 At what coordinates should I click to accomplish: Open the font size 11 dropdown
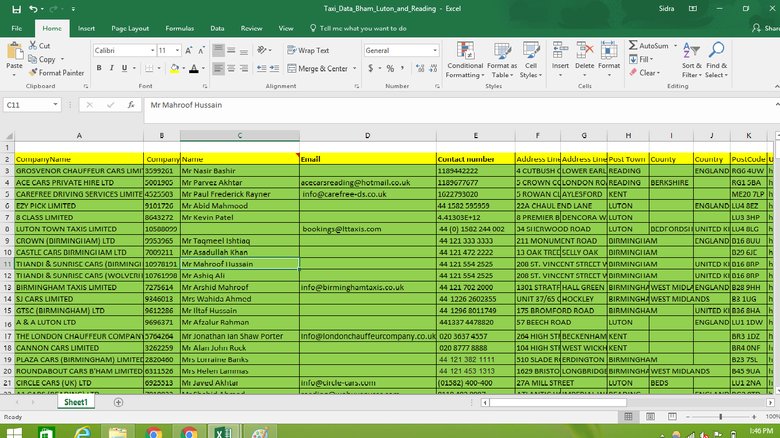point(177,50)
